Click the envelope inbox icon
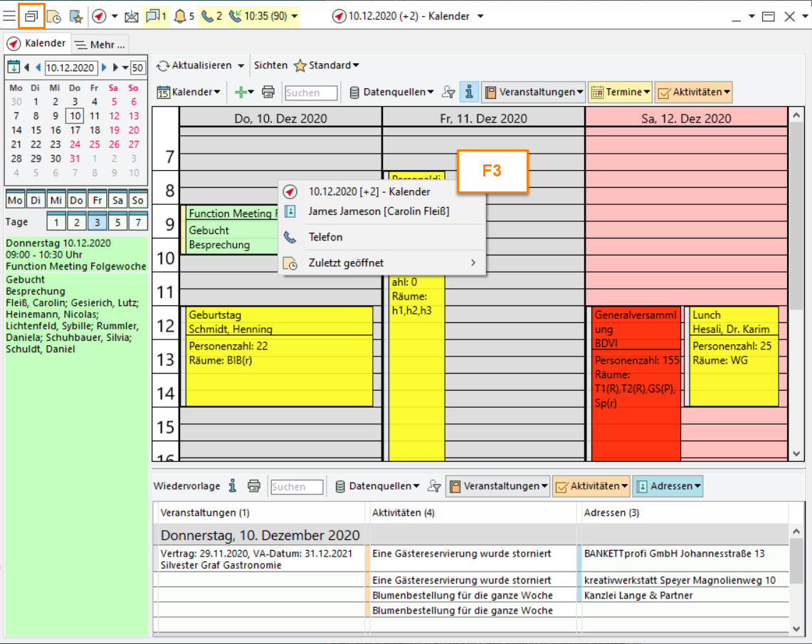Screen dimensions: 812x644 click(131, 16)
